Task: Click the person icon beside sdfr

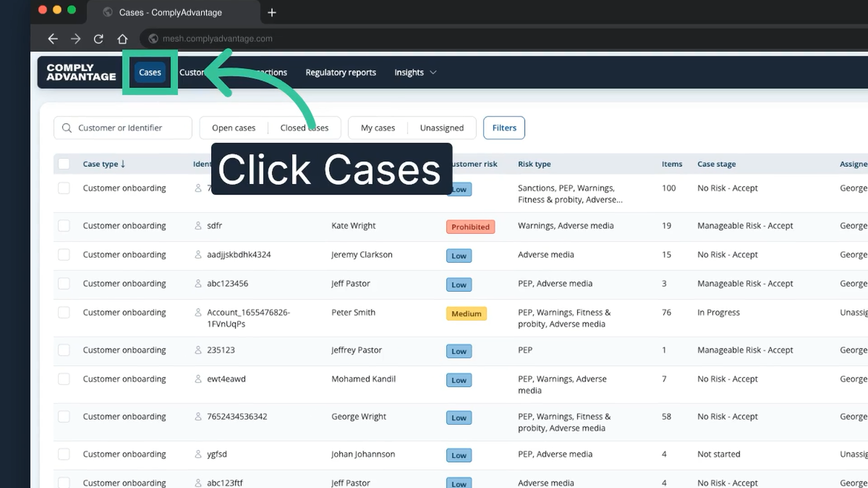Action: coord(198,225)
